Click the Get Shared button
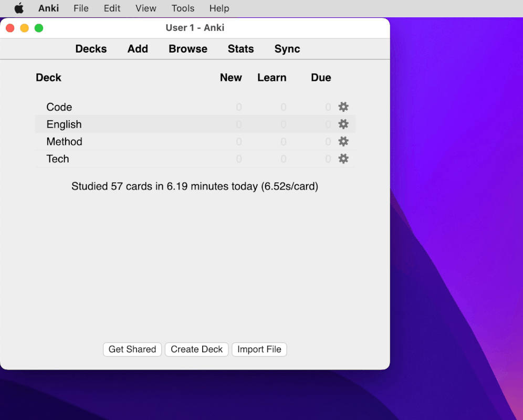The image size is (523, 420). pos(132,349)
